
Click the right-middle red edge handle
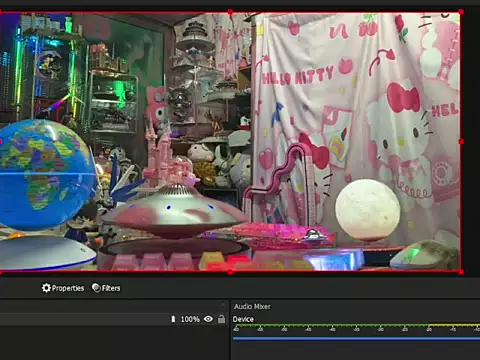(461, 142)
